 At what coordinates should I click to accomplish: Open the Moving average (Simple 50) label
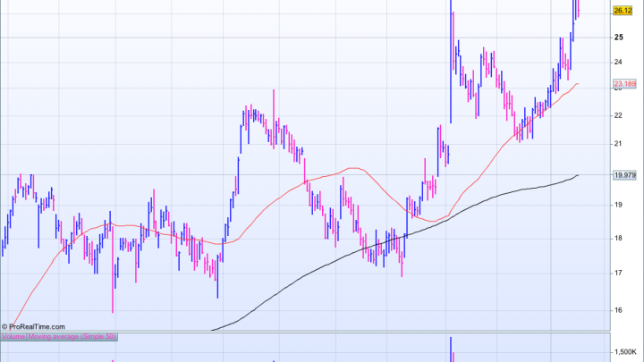coord(72,337)
